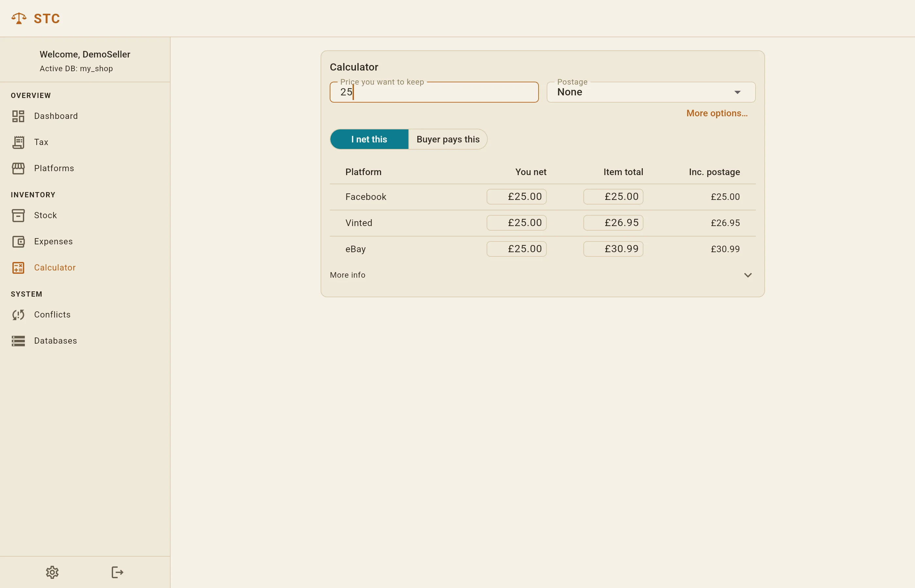Go to Databases

pyautogui.click(x=85, y=341)
